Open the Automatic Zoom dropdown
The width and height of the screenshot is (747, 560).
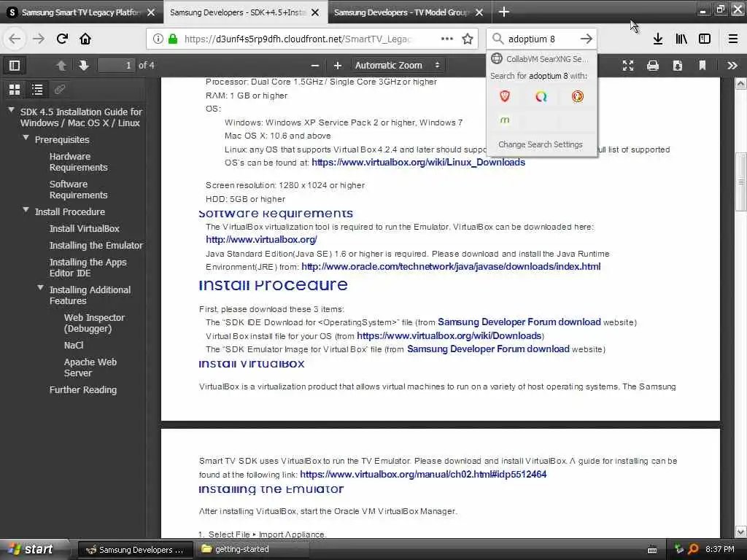pos(398,65)
